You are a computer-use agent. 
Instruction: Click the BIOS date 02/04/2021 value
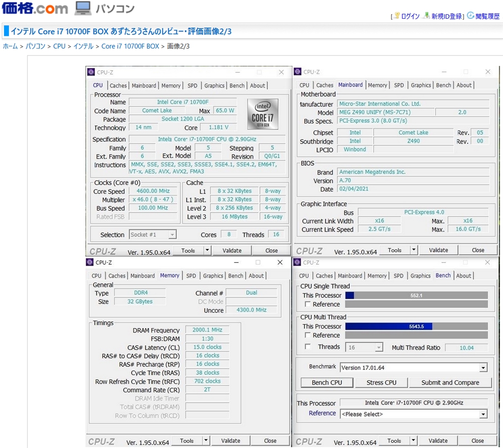click(x=413, y=189)
